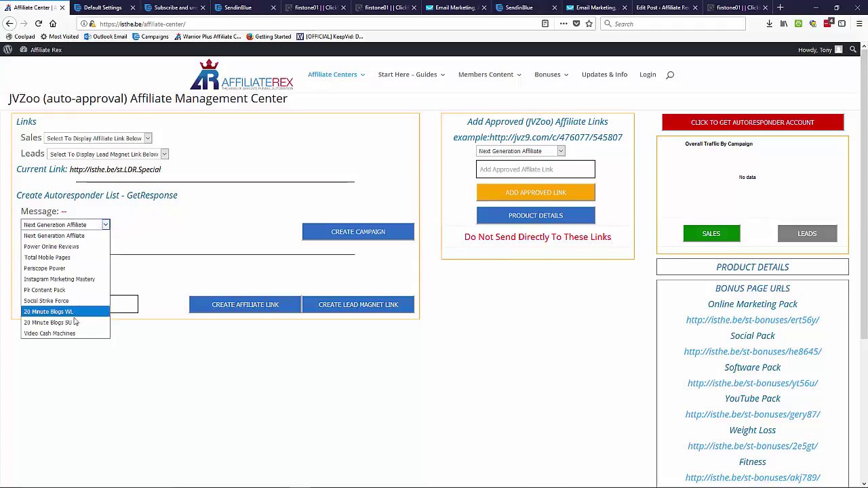This screenshot has height=488, width=868.
Task: Open Updates & Info nav link
Action: 604,75
